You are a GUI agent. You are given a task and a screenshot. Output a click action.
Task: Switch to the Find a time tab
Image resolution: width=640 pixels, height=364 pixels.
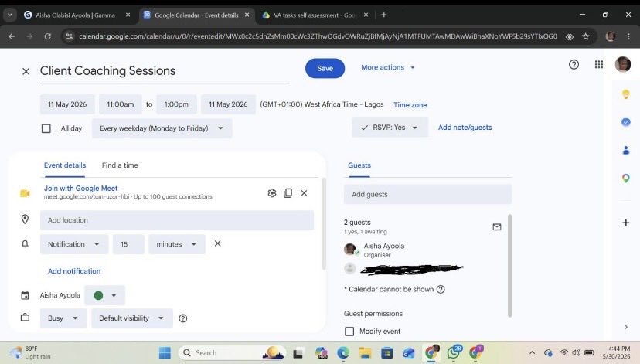tap(120, 165)
